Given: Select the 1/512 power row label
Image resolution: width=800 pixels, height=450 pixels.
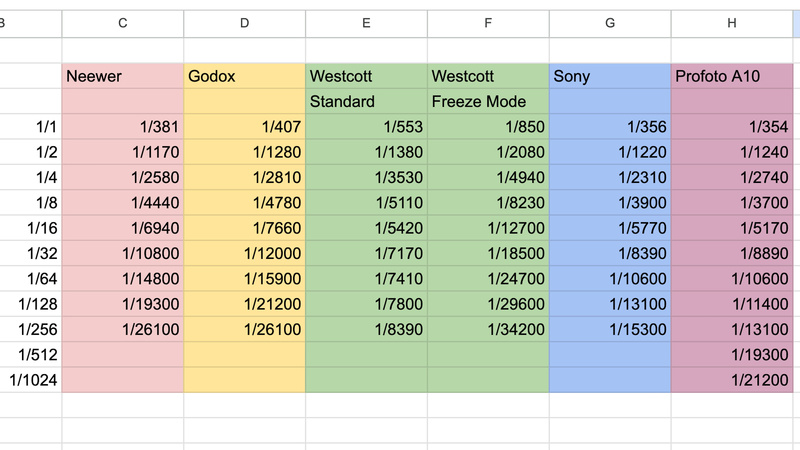Looking at the screenshot, I should [32, 354].
